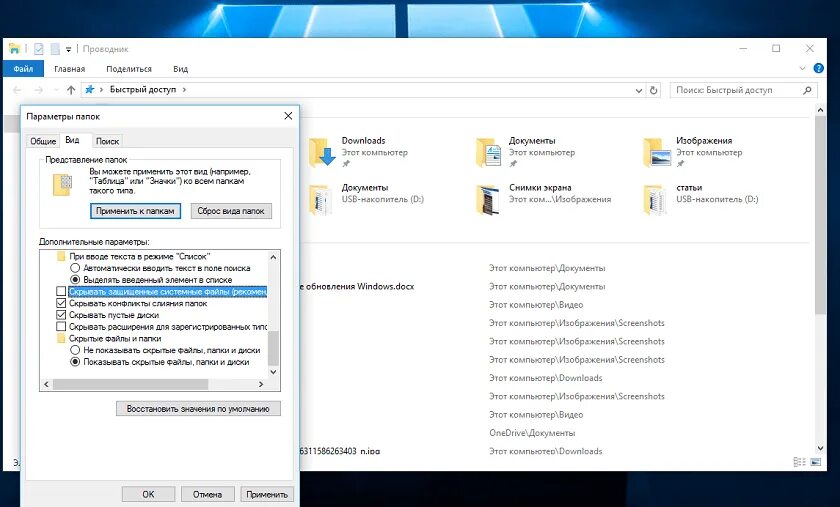Image resolution: width=840 pixels, height=507 pixels.
Task: Open the Главная ribbon tab
Action: pos(70,69)
